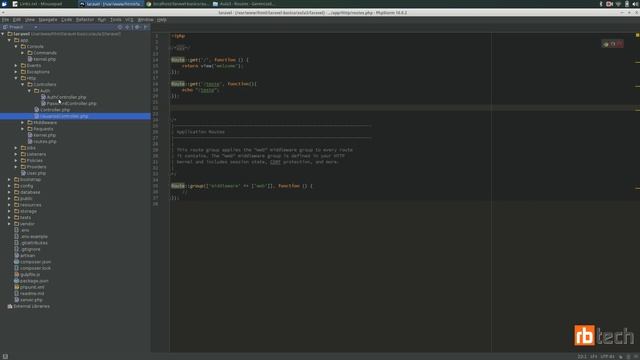Select the config folder
This screenshot has width=640, height=360.
[23, 186]
